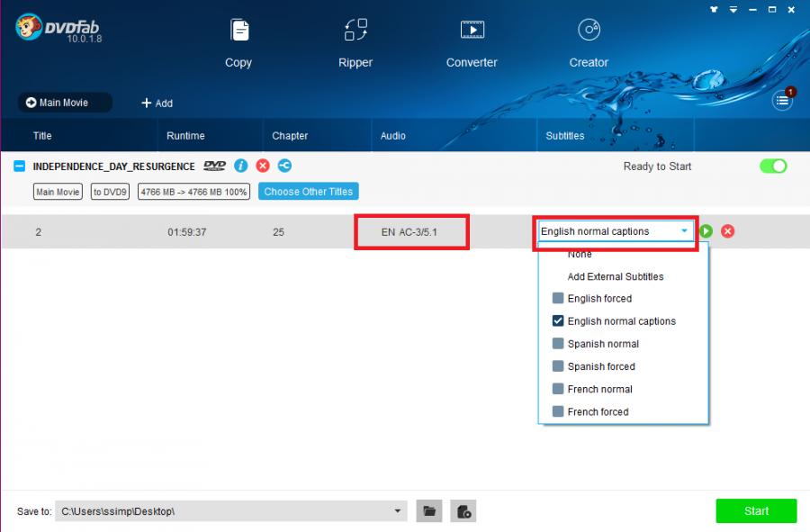Select the EN AC-3/5.1 audio cell
The image size is (810, 532).
(x=411, y=232)
